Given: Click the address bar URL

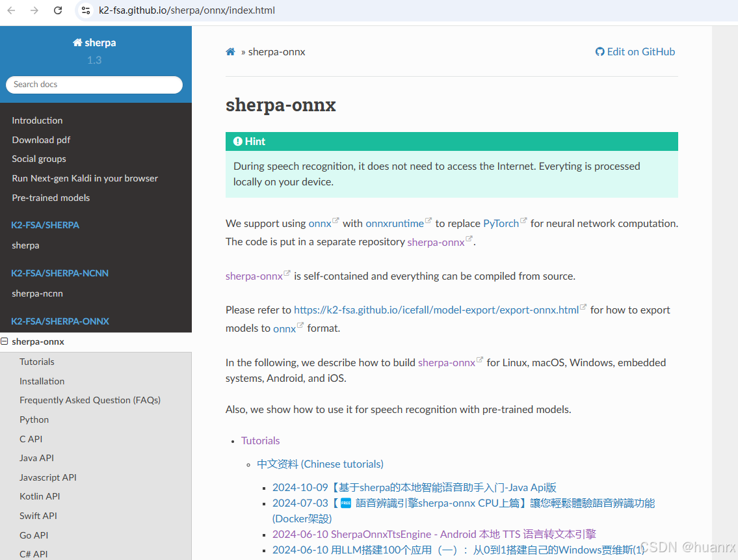Looking at the screenshot, I should (x=187, y=10).
